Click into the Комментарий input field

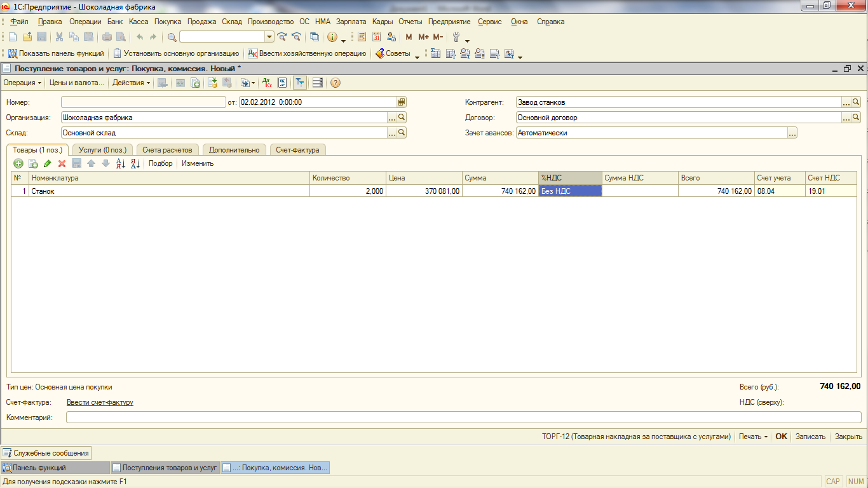click(x=464, y=417)
